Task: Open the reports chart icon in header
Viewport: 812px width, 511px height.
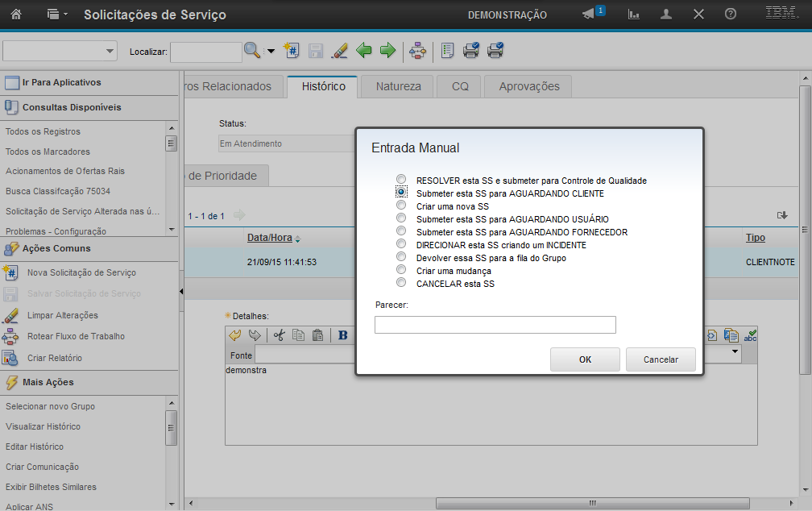Action: [x=634, y=15]
